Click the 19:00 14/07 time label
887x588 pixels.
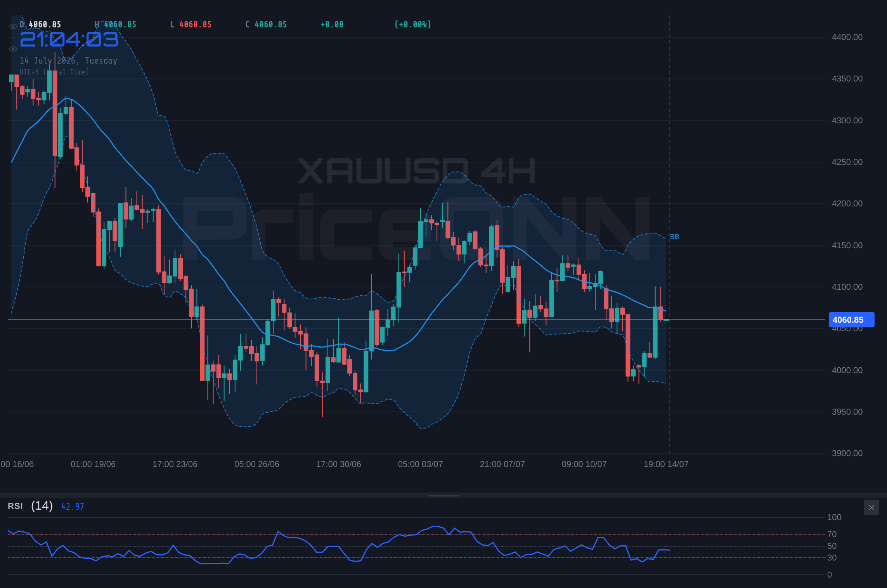(666, 464)
